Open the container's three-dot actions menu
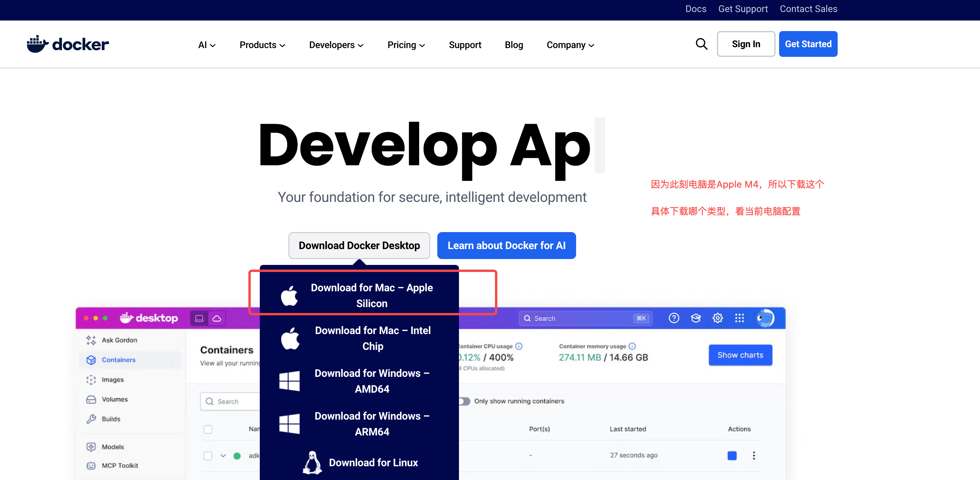Screen dimensions: 980x480 tap(754, 455)
